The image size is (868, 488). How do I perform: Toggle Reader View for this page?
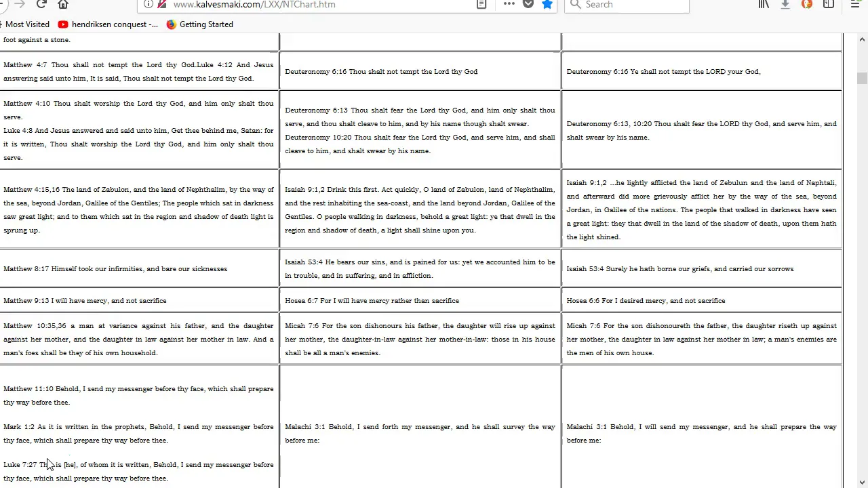pos(481,4)
